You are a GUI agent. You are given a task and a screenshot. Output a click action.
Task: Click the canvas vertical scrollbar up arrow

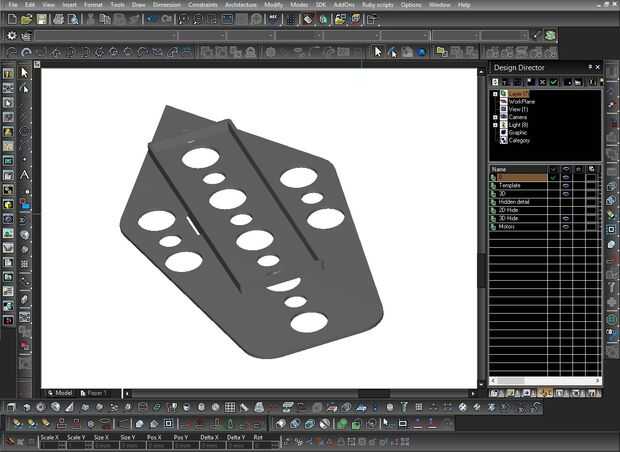click(481, 72)
